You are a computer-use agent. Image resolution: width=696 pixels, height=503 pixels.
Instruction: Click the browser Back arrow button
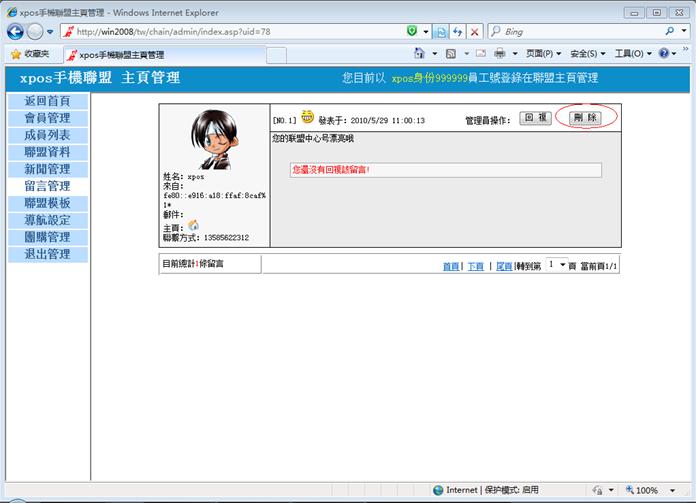tap(16, 32)
